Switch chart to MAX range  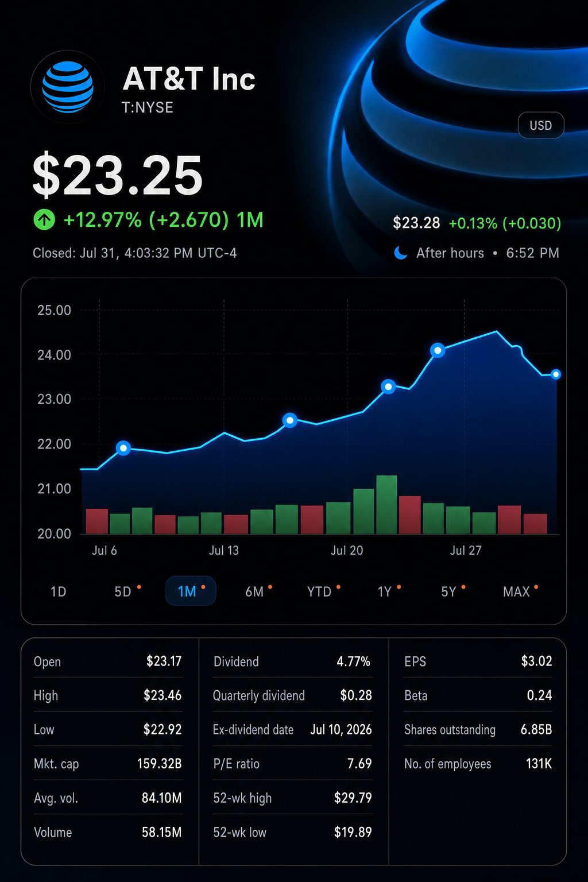[x=517, y=591]
